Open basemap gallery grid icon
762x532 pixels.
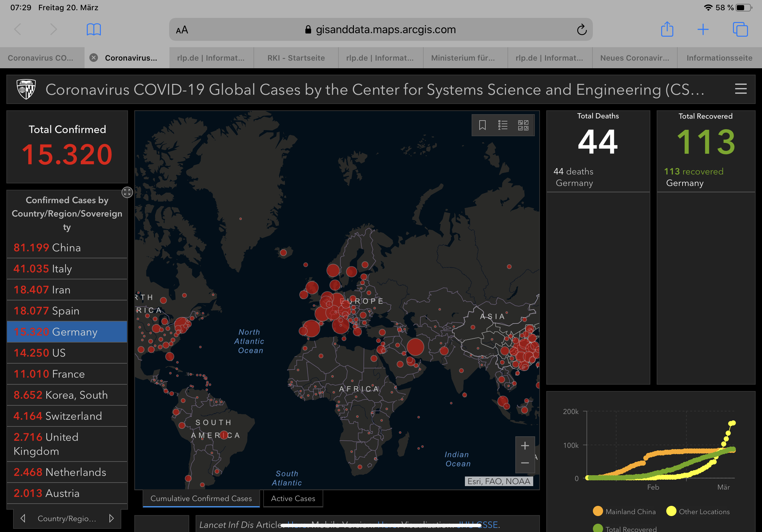point(523,125)
